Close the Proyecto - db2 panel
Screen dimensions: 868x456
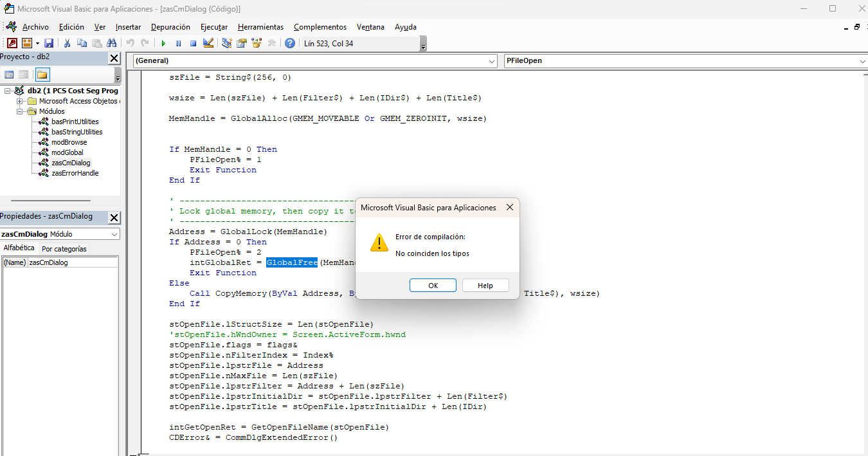tap(114, 58)
